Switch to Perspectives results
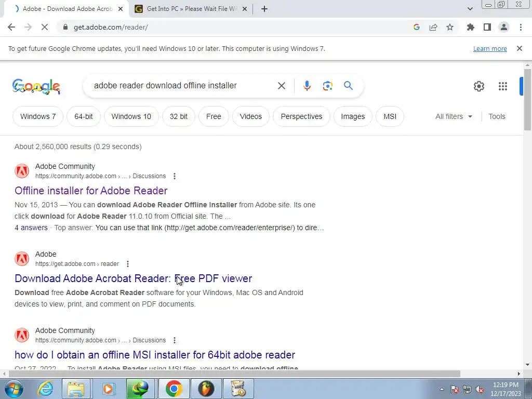532x399 pixels. pyautogui.click(x=301, y=116)
